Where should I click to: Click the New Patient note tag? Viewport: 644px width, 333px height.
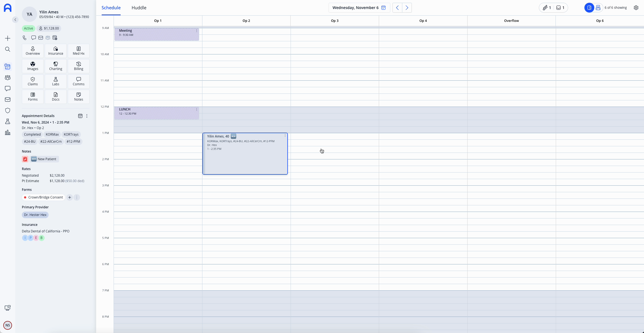(x=44, y=159)
